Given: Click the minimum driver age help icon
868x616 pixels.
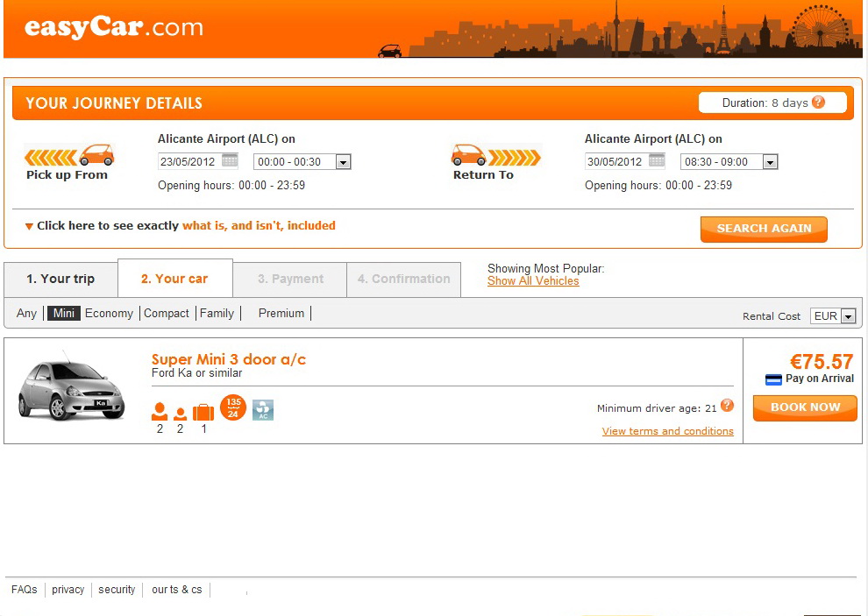Looking at the screenshot, I should click(726, 406).
